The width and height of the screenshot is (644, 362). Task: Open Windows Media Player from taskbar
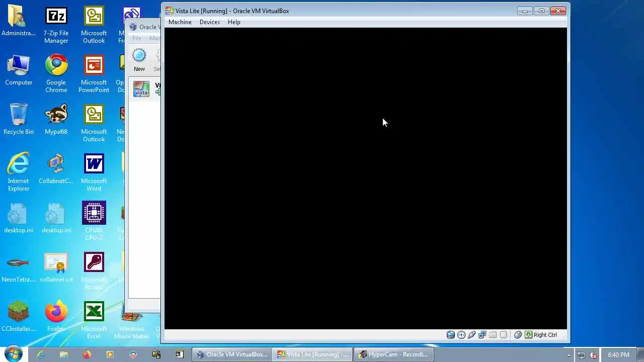coord(110,354)
